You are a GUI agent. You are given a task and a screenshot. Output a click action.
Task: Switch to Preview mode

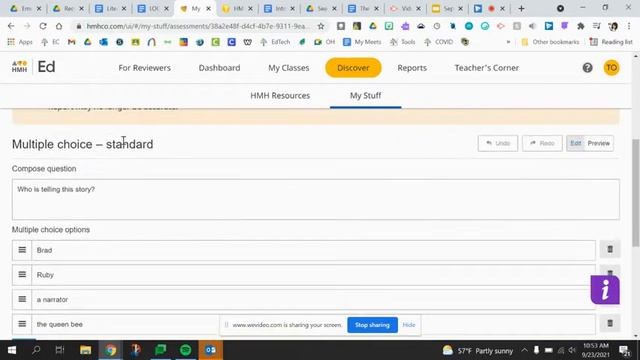598,143
